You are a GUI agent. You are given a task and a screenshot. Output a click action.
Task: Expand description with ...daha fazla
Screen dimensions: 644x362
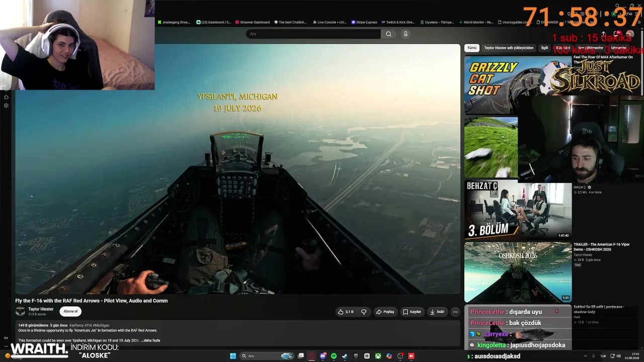coord(150,340)
